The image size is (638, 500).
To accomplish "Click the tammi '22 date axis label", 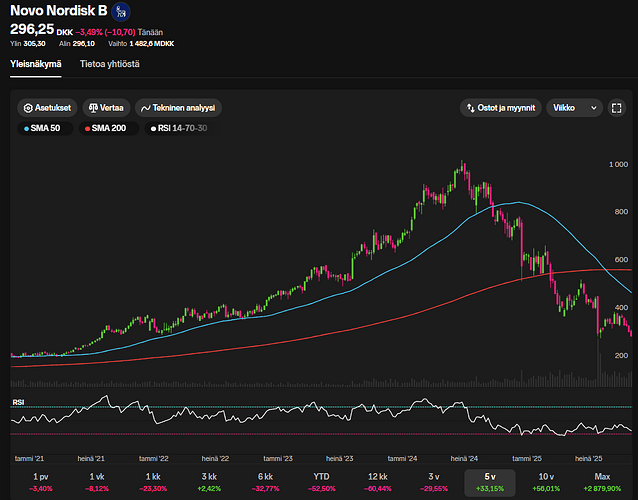I will (x=154, y=459).
